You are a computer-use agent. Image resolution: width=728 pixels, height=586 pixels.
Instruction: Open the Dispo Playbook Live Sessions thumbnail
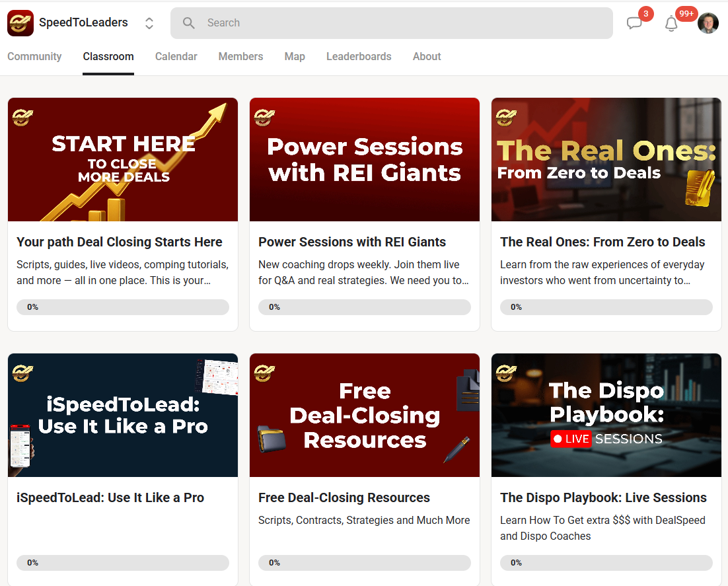point(606,415)
